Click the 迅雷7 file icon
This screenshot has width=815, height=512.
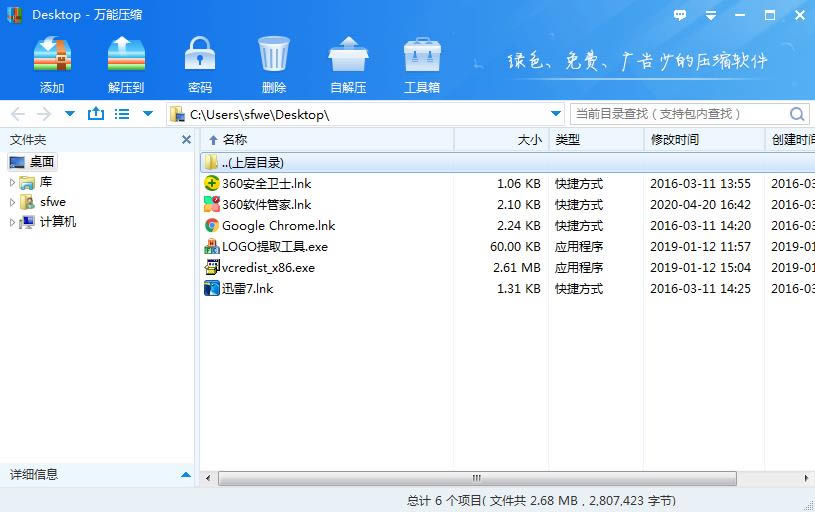212,288
